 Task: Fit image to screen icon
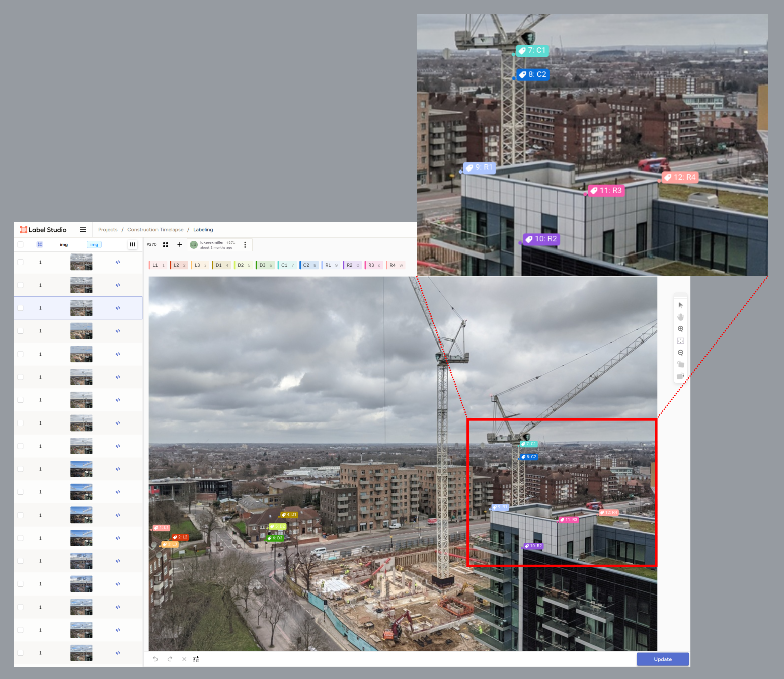tap(680, 341)
